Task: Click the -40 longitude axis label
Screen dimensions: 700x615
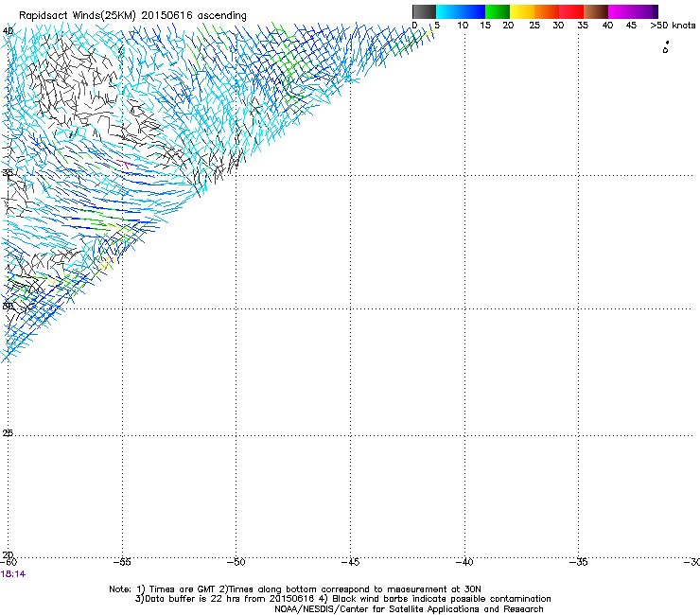Action: click(464, 562)
